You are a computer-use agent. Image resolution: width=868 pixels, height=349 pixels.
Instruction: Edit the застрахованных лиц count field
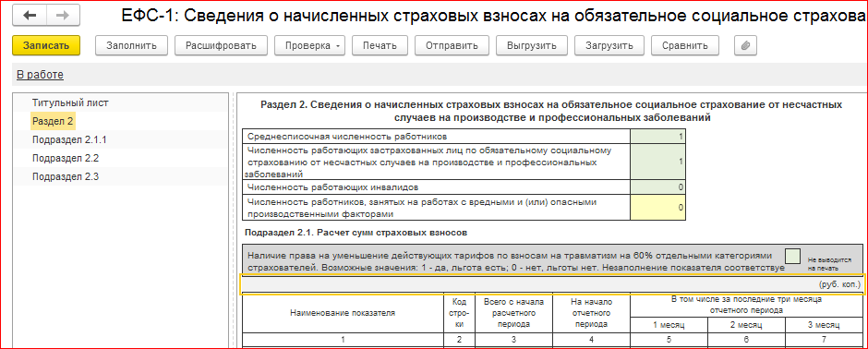pyautogui.click(x=657, y=162)
